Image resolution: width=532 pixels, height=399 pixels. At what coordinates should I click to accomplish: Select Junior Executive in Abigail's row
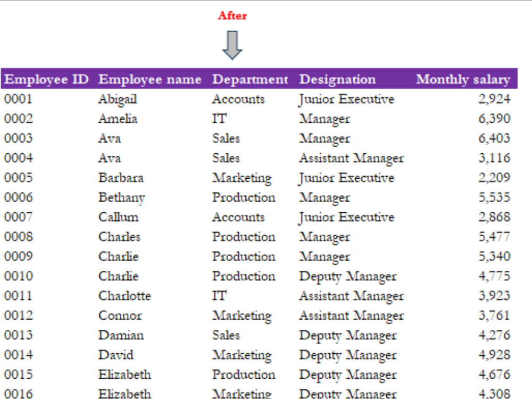(x=346, y=100)
